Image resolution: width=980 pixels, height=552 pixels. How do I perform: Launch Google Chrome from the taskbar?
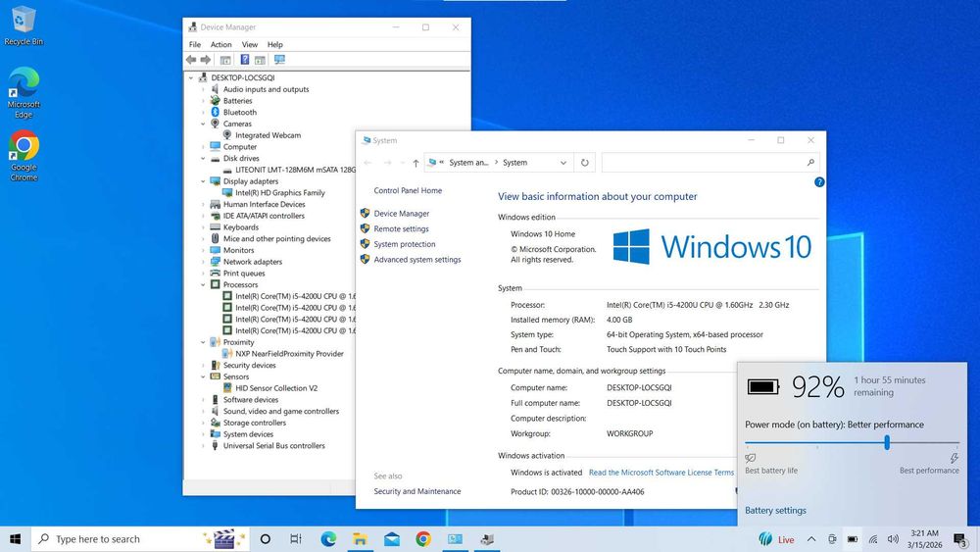coord(423,539)
